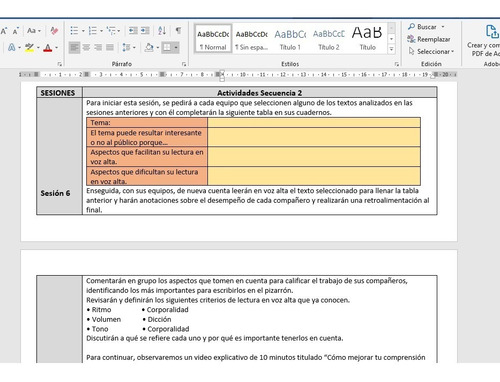Image resolution: width=500 pixels, height=382 pixels.
Task: Open the Seleccionar dropdown
Action: click(x=431, y=51)
